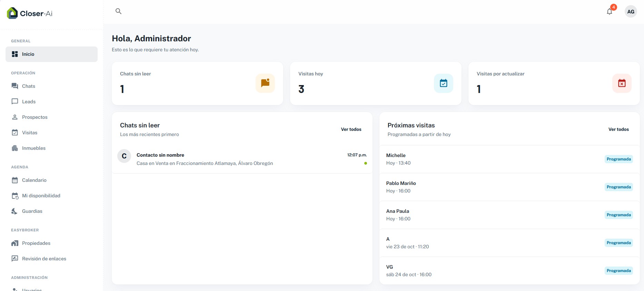The width and height of the screenshot is (644, 291).
Task: Click the Propiedades sidebar icon
Action: [x=15, y=243]
